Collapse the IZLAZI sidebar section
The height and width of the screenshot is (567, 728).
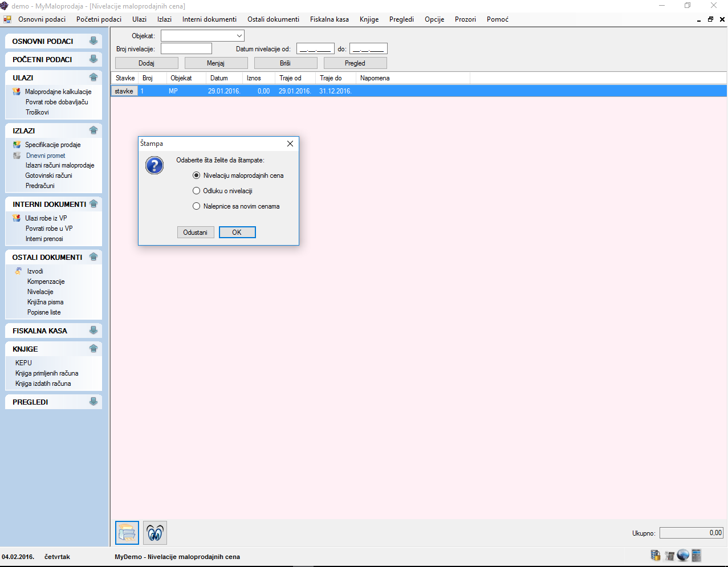tap(93, 130)
